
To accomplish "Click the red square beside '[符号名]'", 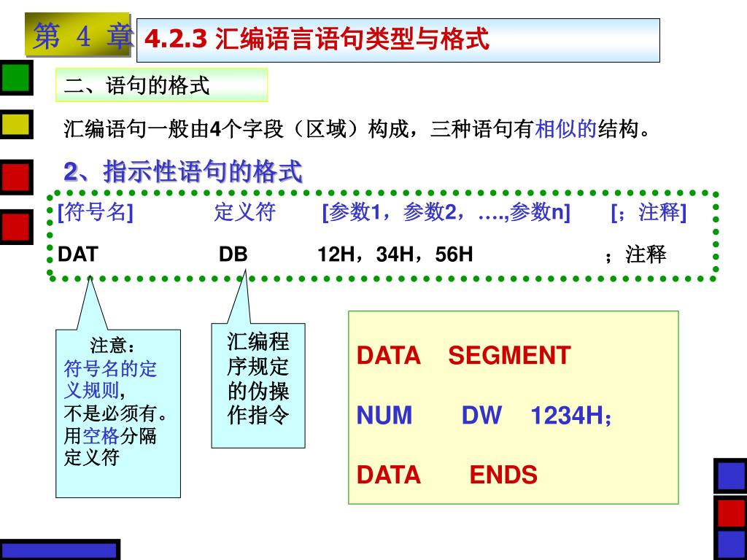I will click(16, 227).
